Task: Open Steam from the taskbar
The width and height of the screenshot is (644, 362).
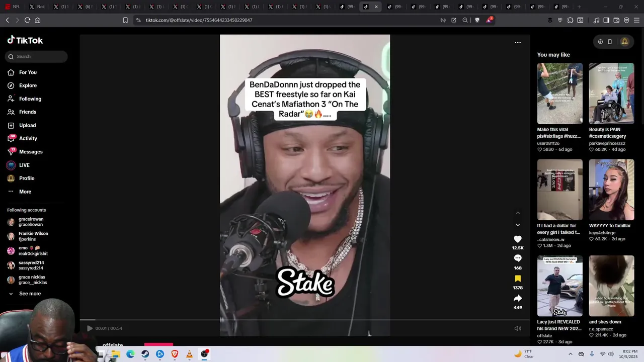Action: [145, 354]
